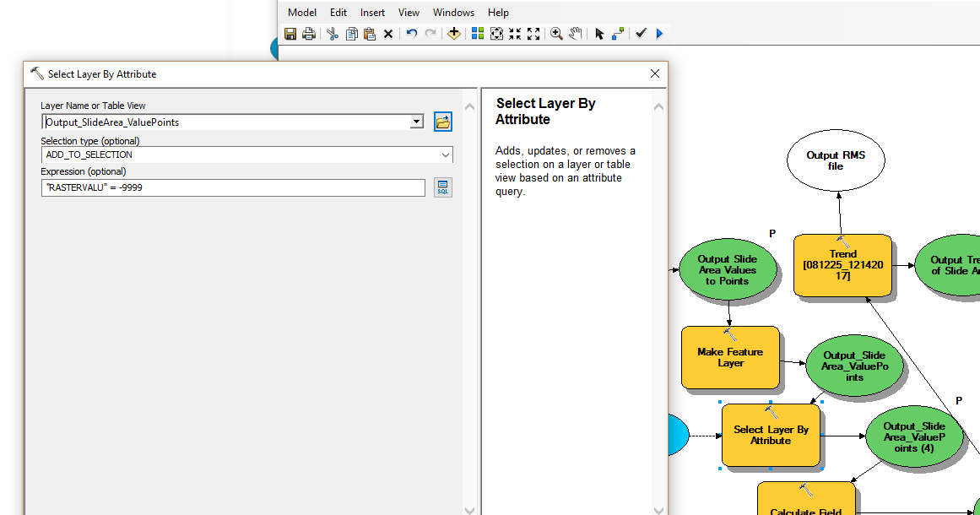Click the help description paragraph text
The image size is (980, 515).
pos(565,171)
